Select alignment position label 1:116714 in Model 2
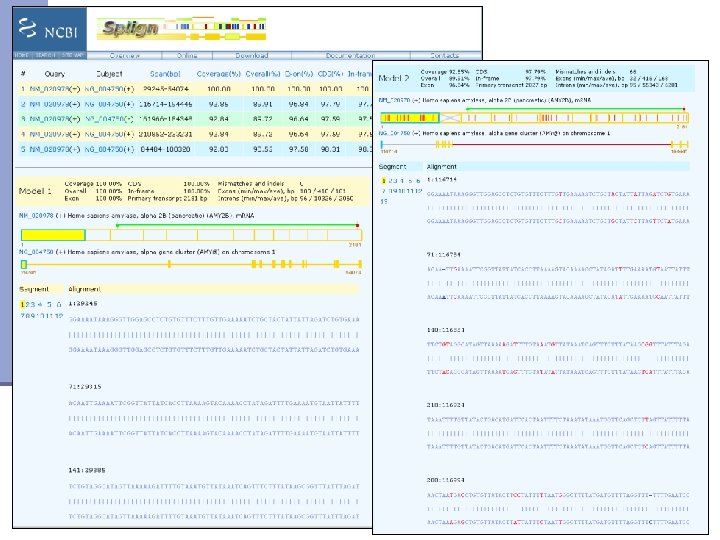The width and height of the screenshot is (720, 540). pos(441,180)
